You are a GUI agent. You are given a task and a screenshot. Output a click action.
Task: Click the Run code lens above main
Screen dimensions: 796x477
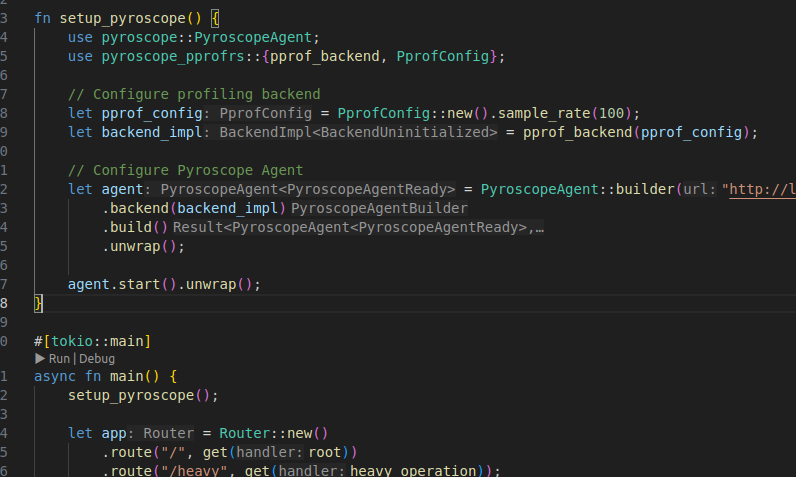point(61,358)
